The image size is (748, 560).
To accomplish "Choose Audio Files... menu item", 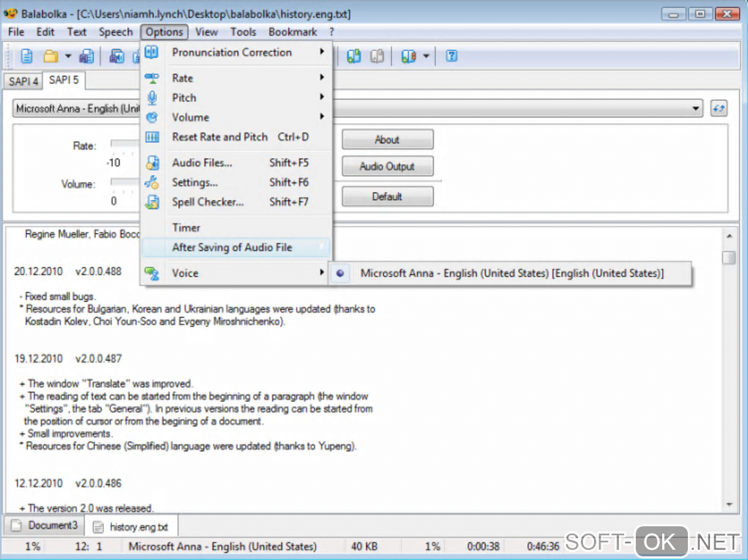I will [235, 163].
